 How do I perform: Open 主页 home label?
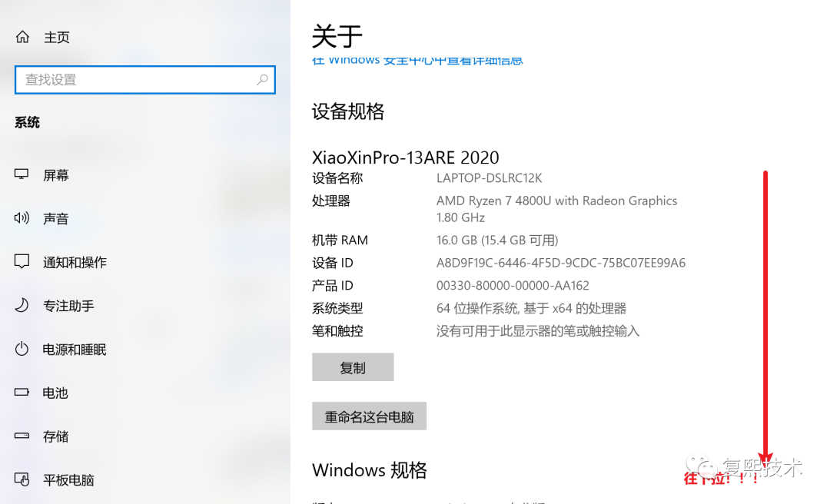57,37
